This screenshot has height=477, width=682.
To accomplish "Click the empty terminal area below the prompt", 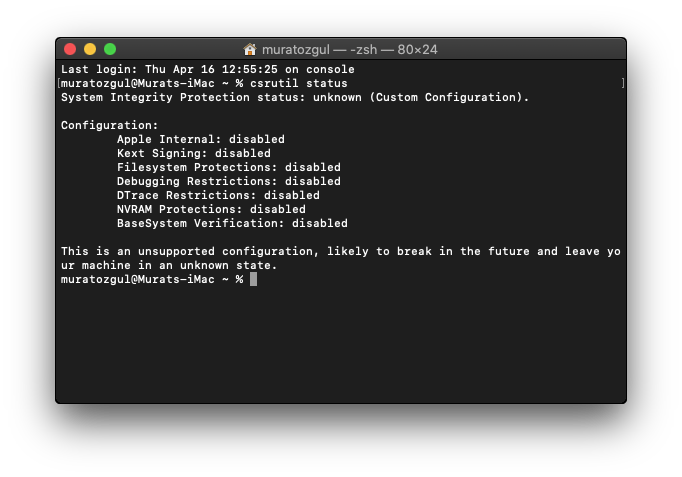I will (340, 345).
